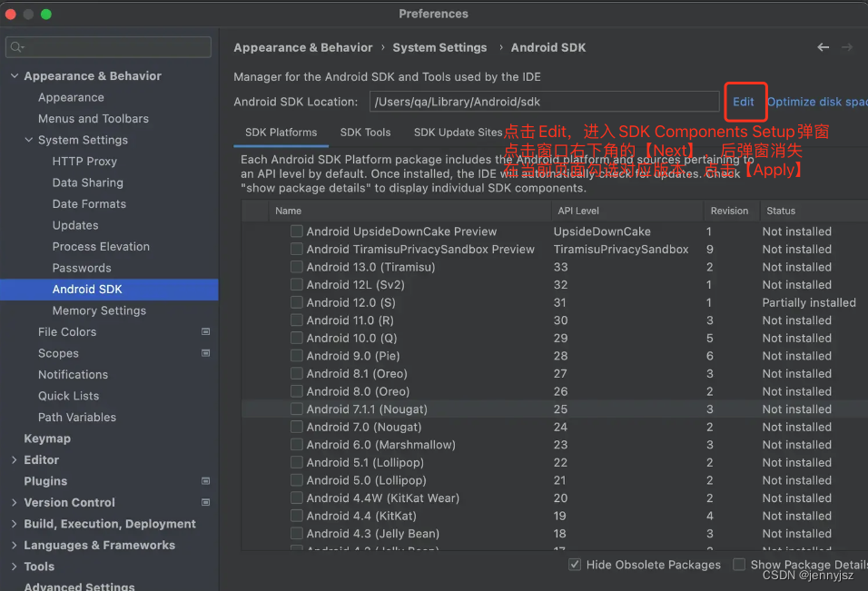
Task: Check the Android 13.0 (Tiramisu) checkbox
Action: pos(296,267)
